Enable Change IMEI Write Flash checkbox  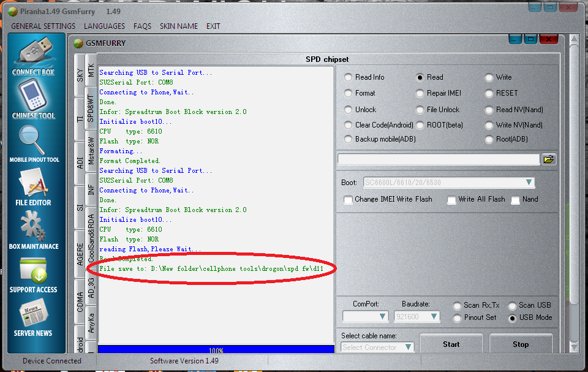tap(349, 199)
